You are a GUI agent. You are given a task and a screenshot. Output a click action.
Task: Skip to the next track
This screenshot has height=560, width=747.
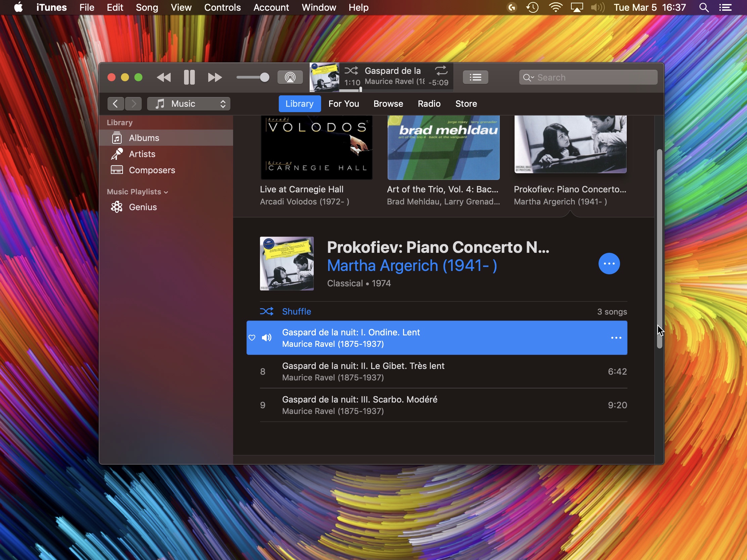pyautogui.click(x=215, y=78)
